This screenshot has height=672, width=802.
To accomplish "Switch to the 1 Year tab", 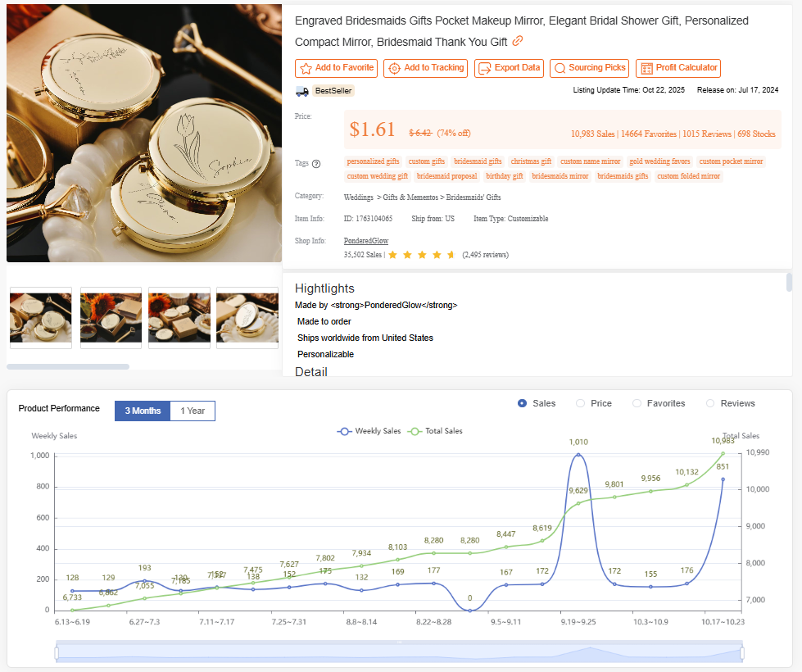I will pyautogui.click(x=192, y=411).
